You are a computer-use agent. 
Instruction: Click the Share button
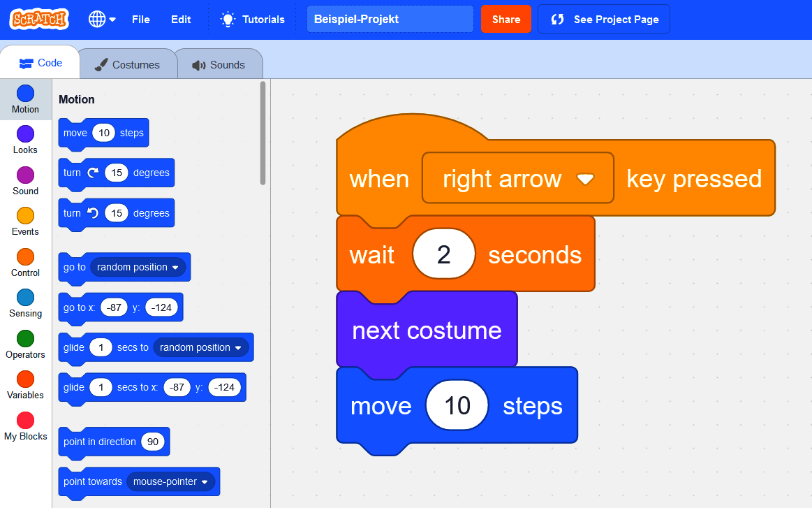(505, 19)
